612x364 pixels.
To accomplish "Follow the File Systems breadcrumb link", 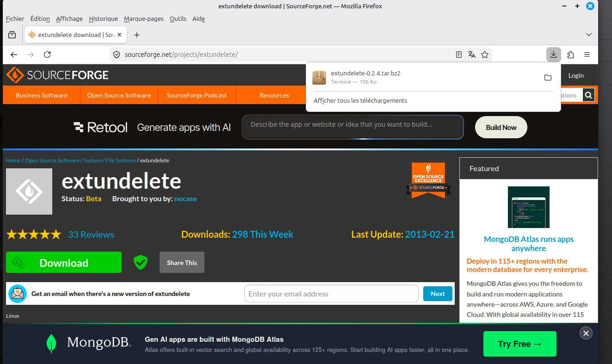I will click(121, 160).
